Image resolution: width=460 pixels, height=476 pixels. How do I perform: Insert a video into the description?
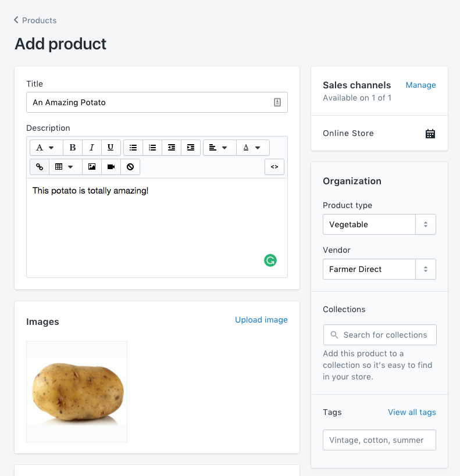[x=110, y=167]
